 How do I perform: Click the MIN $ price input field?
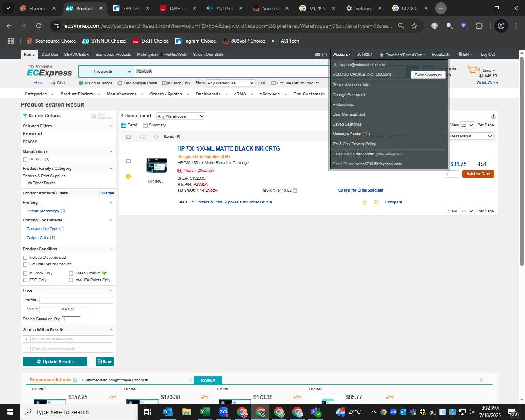pyautogui.click(x=49, y=309)
